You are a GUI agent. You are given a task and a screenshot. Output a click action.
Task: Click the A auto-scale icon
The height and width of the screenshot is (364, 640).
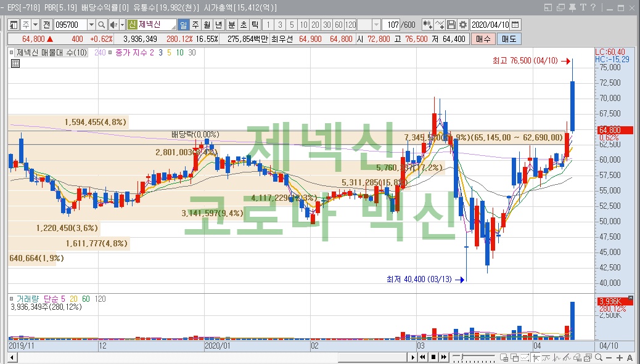pyautogui.click(x=630, y=358)
